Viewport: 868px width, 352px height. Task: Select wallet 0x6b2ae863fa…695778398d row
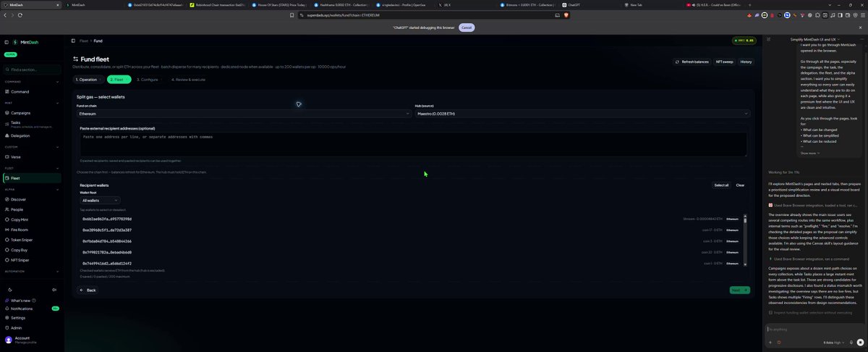(x=410, y=219)
